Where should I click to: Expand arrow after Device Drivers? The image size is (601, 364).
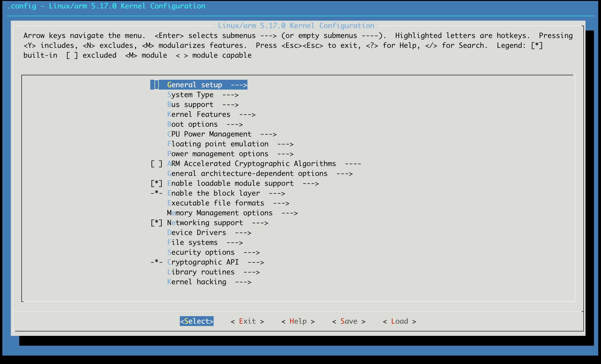(243, 233)
